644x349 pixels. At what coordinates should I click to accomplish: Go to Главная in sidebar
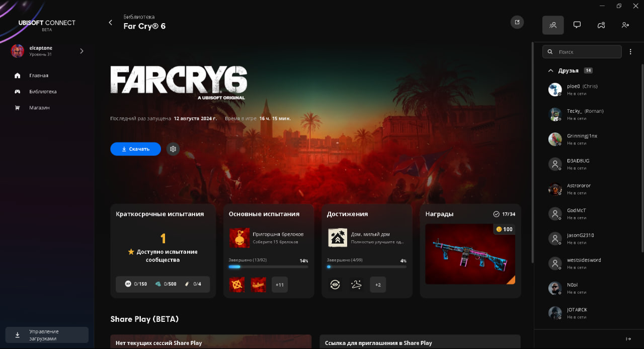point(39,76)
